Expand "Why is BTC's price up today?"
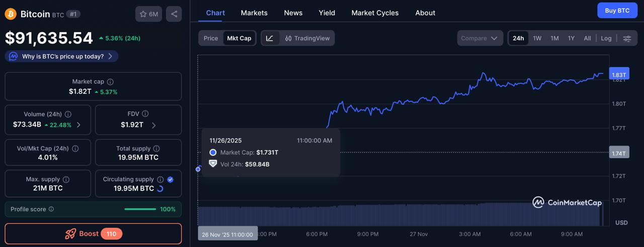Image resolution: width=644 pixels, height=247 pixels. pos(62,56)
